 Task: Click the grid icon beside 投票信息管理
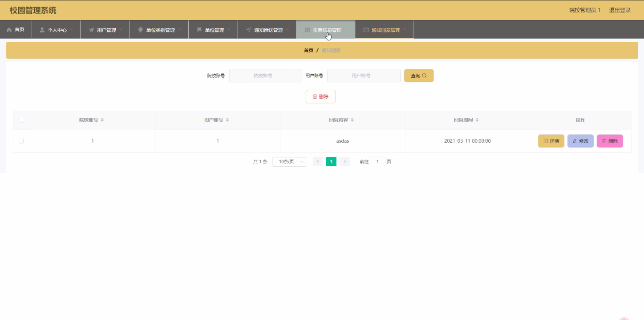click(x=307, y=30)
